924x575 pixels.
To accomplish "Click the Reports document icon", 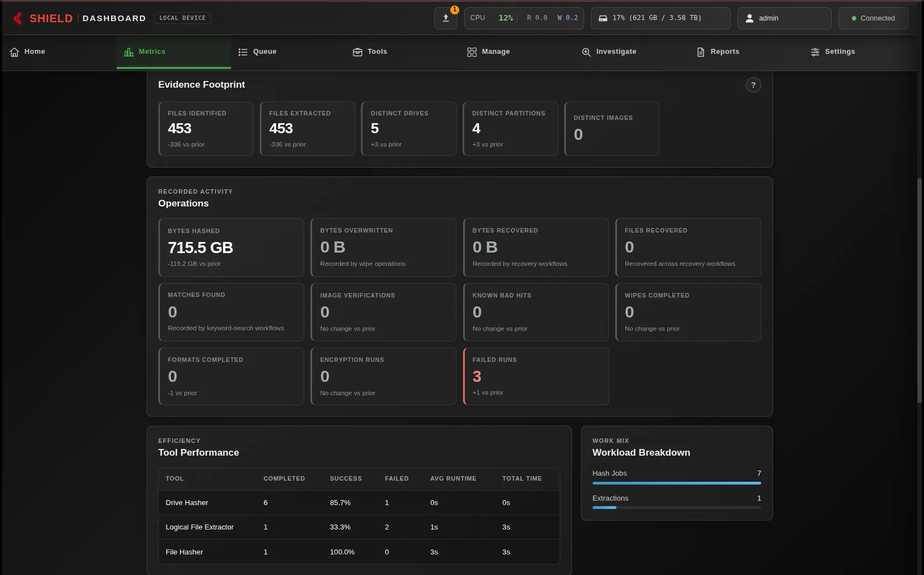I will pos(701,52).
